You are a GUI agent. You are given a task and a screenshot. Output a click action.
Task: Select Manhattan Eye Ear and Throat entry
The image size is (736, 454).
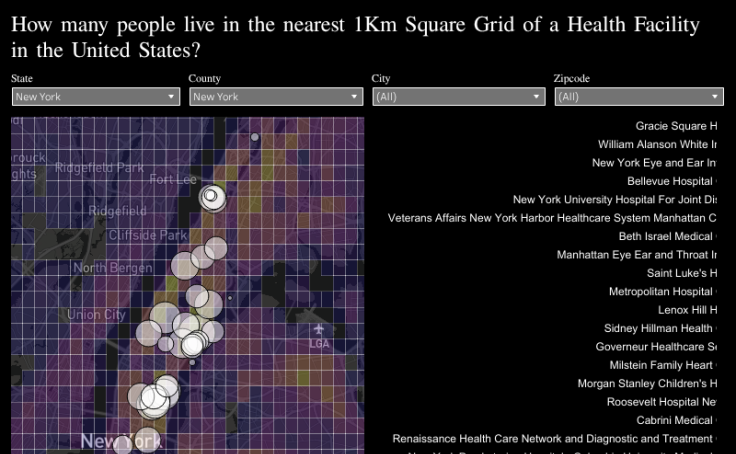point(636,254)
